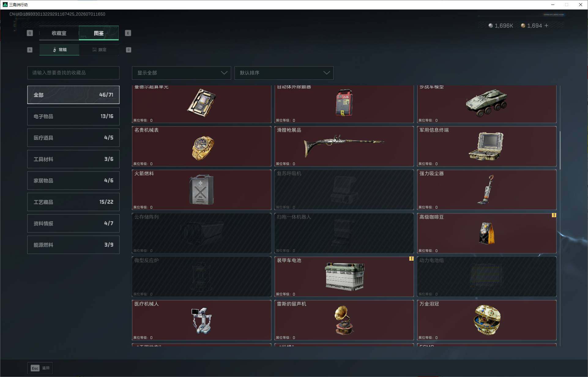Click the 装甲车电池 battery icon
The width and height of the screenshot is (588, 377).
tap(344, 276)
